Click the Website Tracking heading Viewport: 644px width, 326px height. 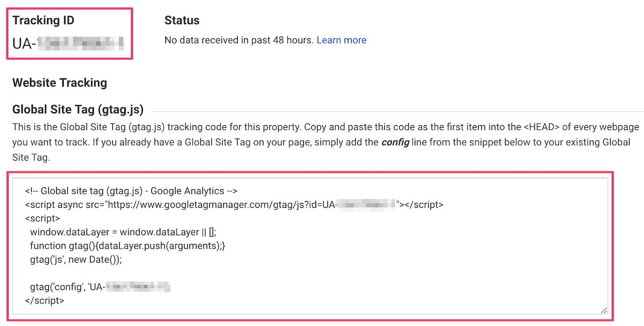coord(60,83)
